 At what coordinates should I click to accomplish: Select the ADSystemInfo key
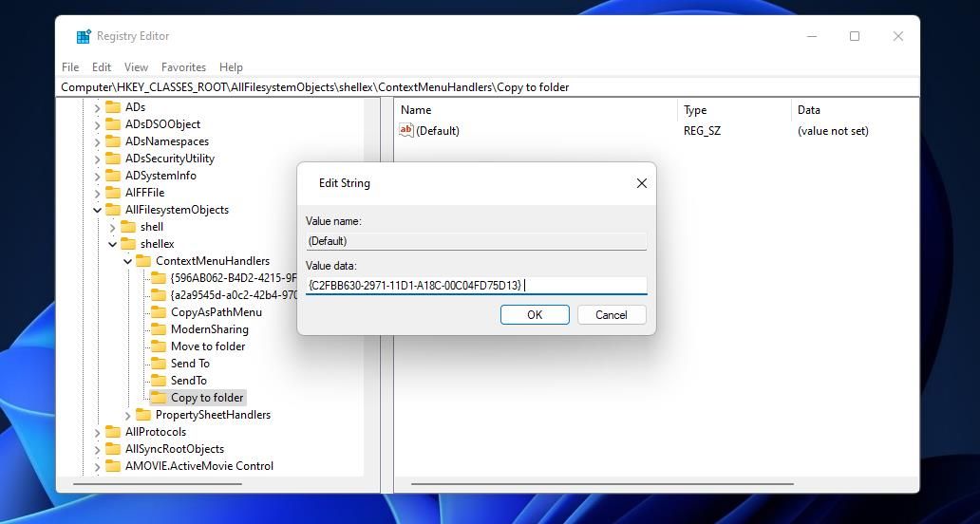(160, 176)
